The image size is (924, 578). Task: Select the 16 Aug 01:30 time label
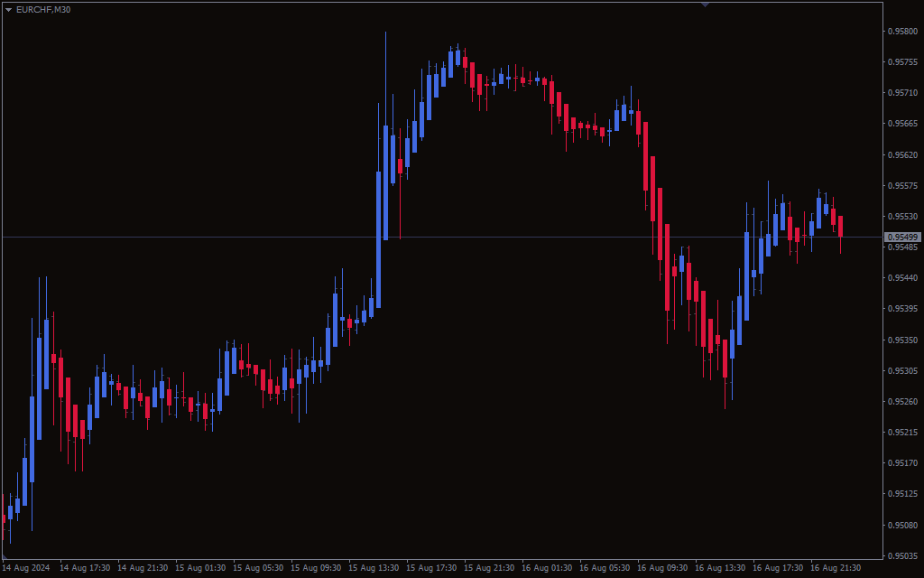point(547,568)
